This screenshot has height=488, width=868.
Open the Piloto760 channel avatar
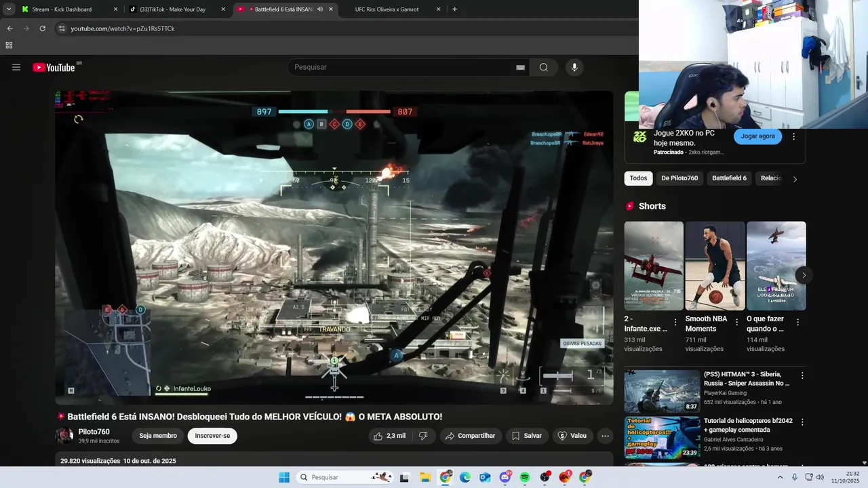tap(64, 435)
